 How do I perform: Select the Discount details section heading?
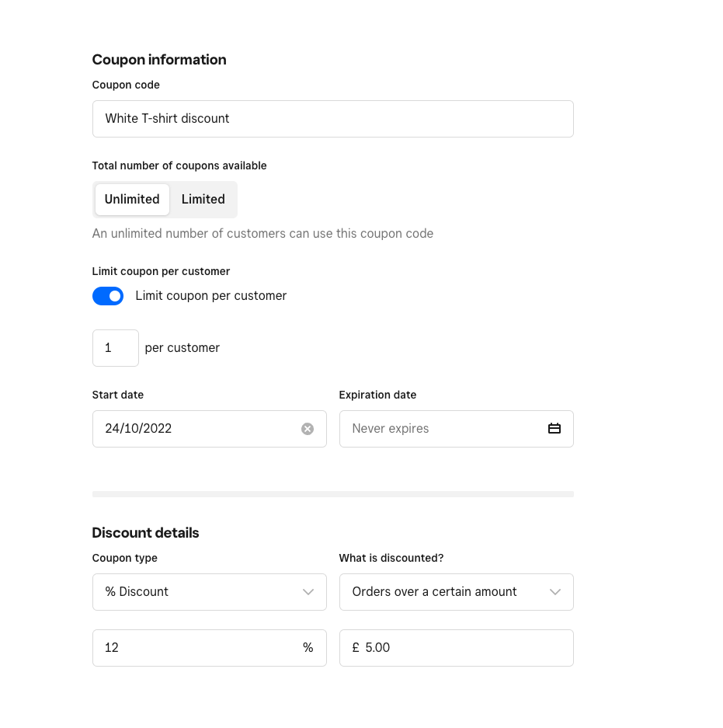pos(145,532)
